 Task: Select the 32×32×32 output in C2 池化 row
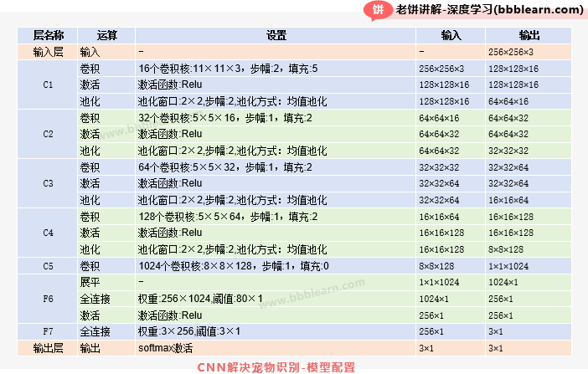coord(529,151)
